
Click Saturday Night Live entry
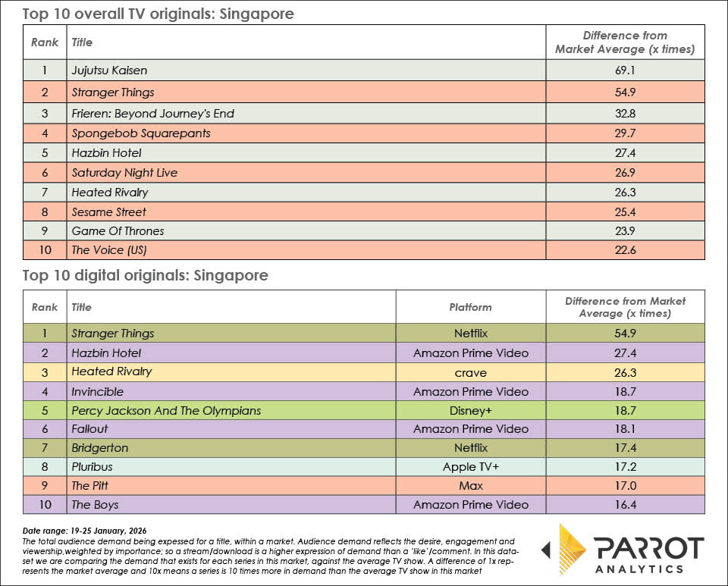(x=124, y=172)
